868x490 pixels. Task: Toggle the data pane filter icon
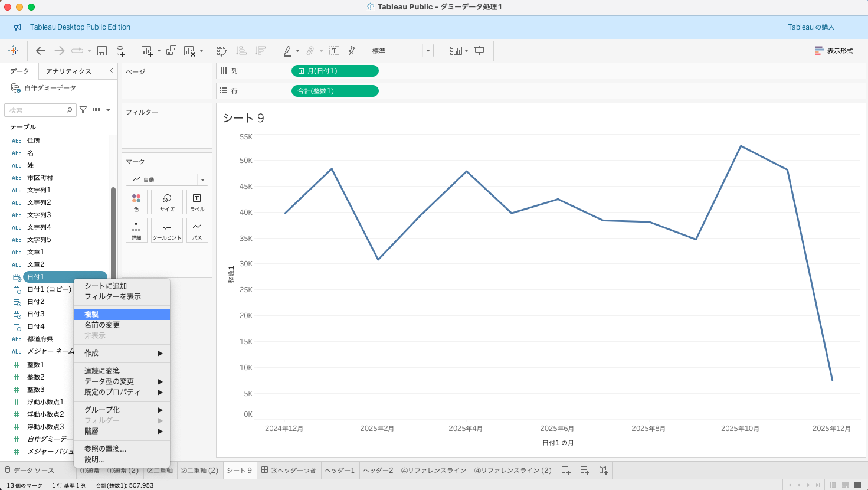83,110
